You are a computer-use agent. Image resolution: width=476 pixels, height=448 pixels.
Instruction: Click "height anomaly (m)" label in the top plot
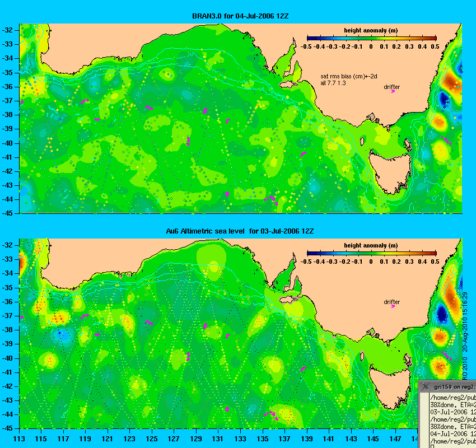371,30
